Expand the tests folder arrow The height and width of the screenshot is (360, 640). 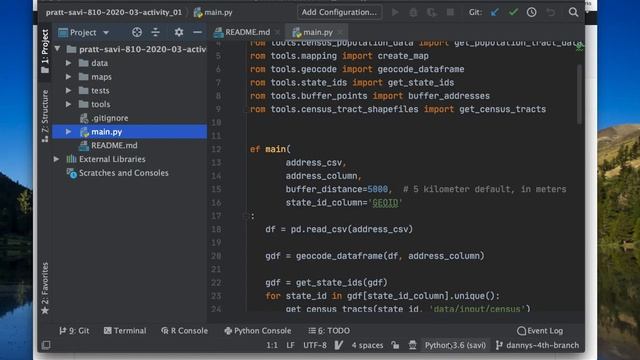68,90
